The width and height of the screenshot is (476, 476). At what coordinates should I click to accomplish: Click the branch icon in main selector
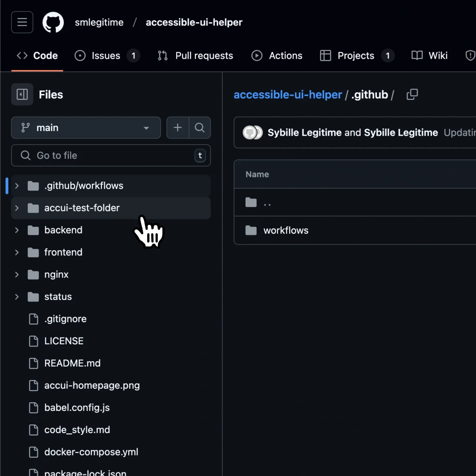tap(25, 128)
